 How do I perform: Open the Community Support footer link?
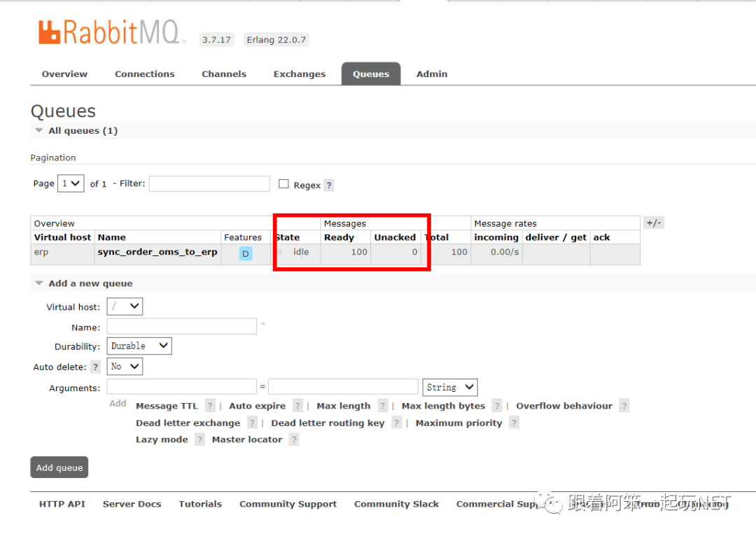click(288, 504)
